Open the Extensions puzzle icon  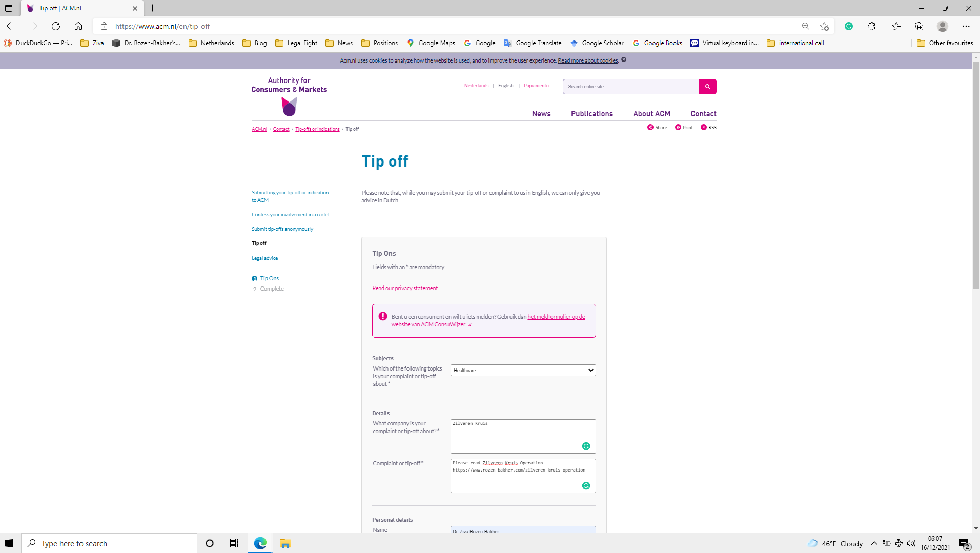[871, 26]
